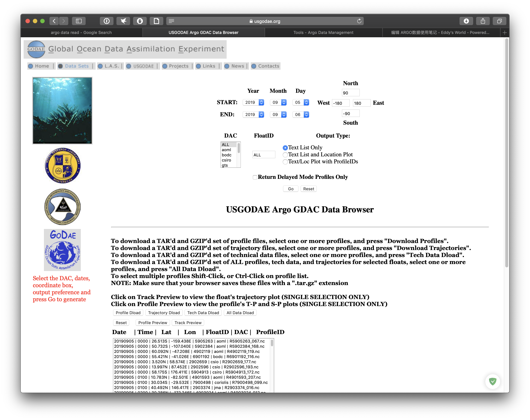Go back using Safari's back arrow

[54, 21]
